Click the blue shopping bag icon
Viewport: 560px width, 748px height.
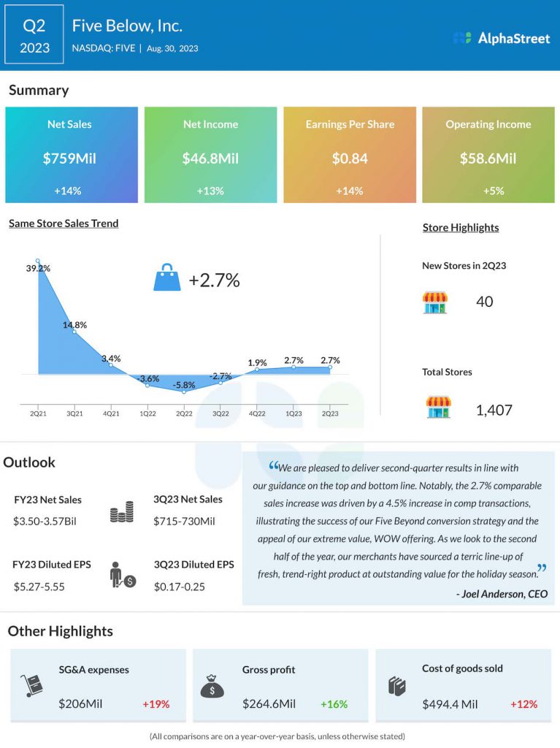tap(166, 278)
